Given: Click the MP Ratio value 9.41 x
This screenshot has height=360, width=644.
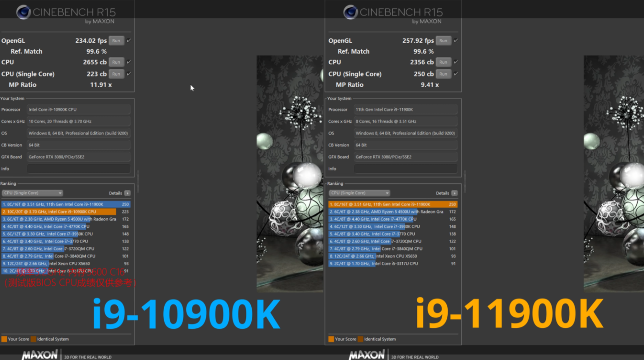Looking at the screenshot, I should point(430,85).
